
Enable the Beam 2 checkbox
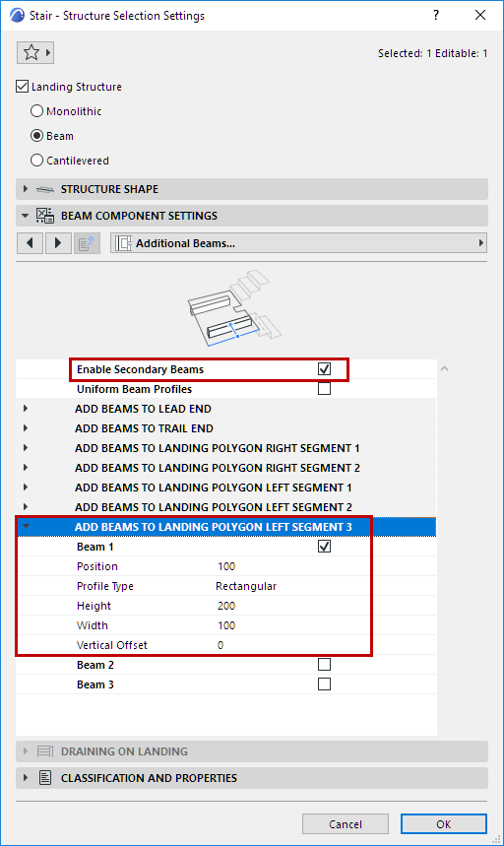pyautogui.click(x=324, y=664)
